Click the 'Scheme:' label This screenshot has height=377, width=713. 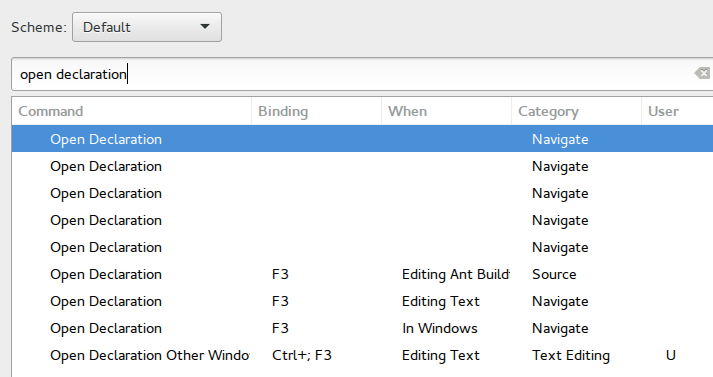tap(39, 27)
